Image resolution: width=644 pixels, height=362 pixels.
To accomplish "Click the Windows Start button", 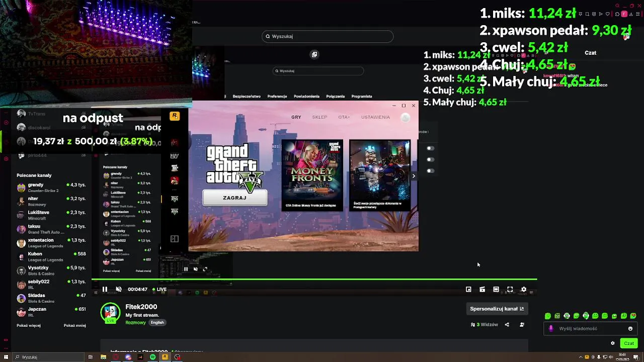I will (x=6, y=357).
